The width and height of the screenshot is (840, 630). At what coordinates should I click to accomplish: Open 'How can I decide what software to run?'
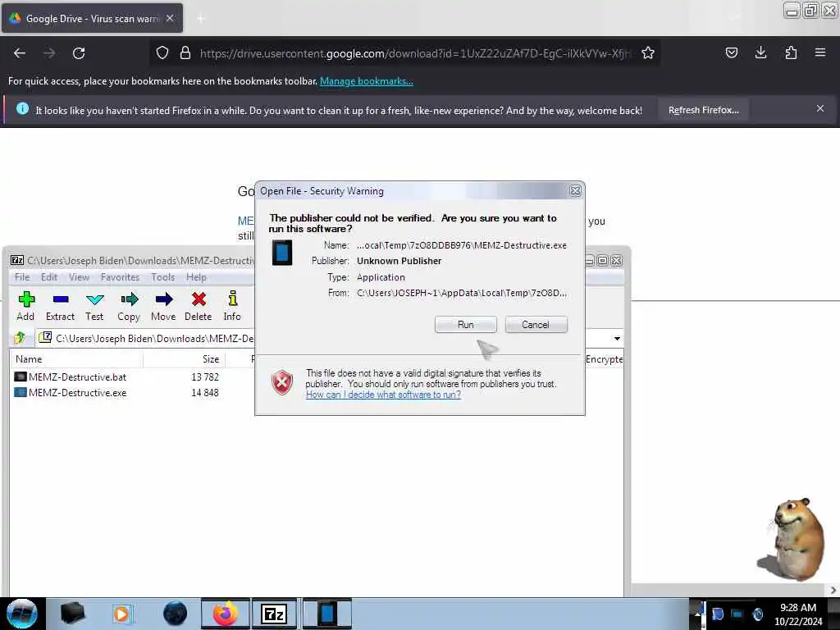tap(383, 395)
